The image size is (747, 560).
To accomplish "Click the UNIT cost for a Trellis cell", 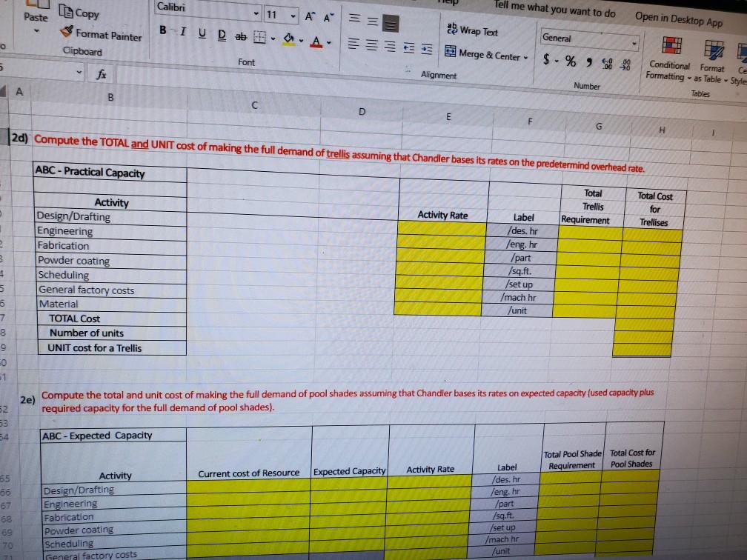I will pos(111,347).
